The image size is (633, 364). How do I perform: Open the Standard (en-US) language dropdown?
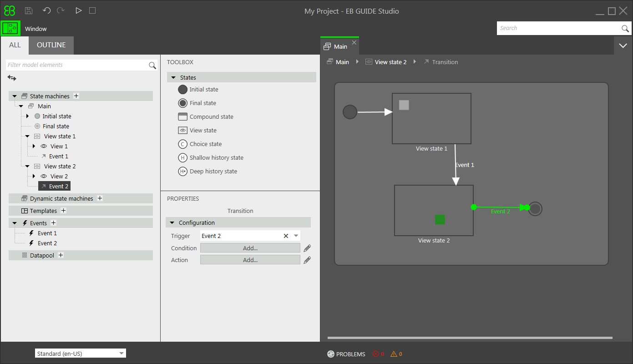pos(81,354)
